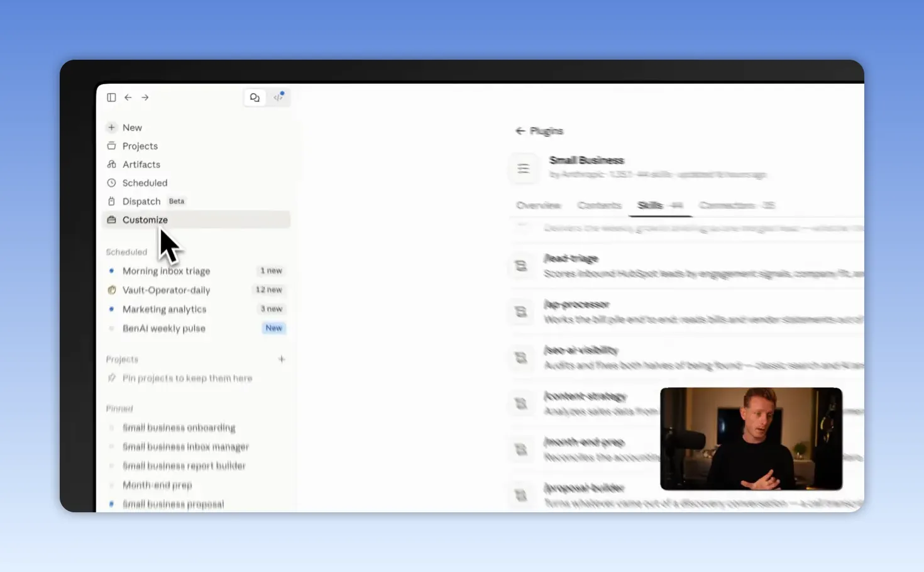This screenshot has width=924, height=572.
Task: Open Dispatch Beta in the sidebar
Action: [x=146, y=201]
